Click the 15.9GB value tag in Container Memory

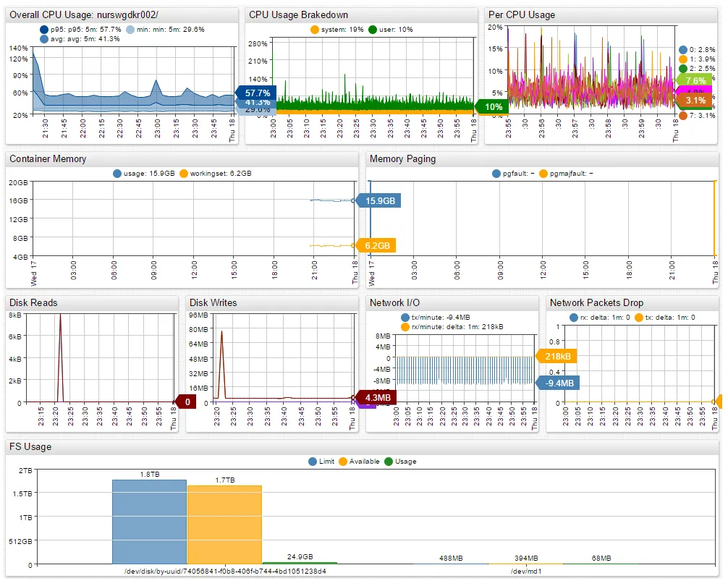pos(379,201)
